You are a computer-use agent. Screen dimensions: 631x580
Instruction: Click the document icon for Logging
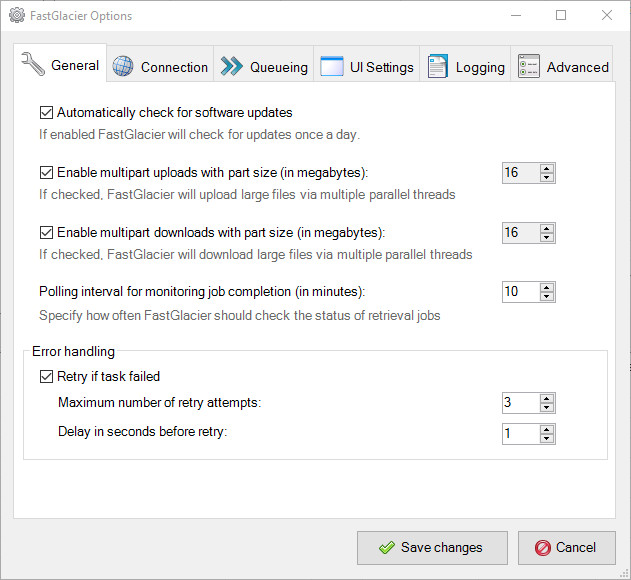point(437,66)
